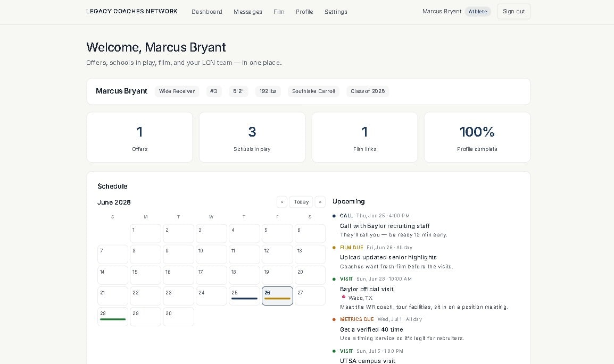
Task: Select June 7 on the calendar
Action: click(x=113, y=254)
